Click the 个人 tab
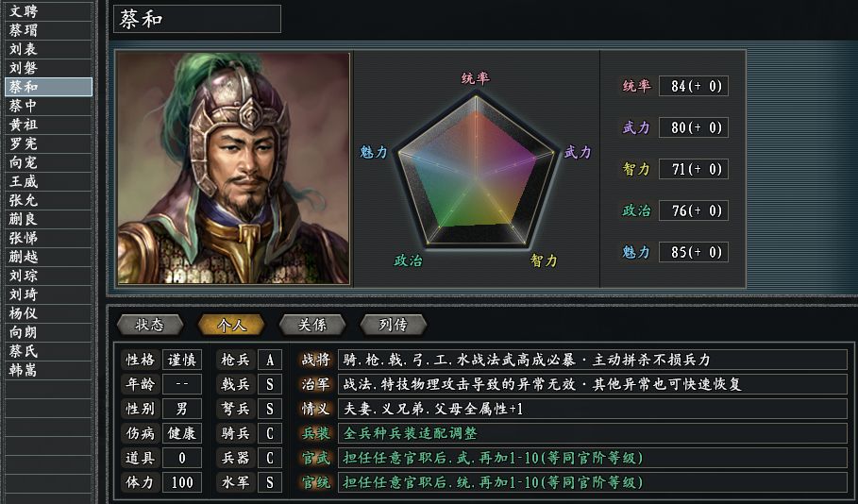858x504 pixels. [x=231, y=325]
